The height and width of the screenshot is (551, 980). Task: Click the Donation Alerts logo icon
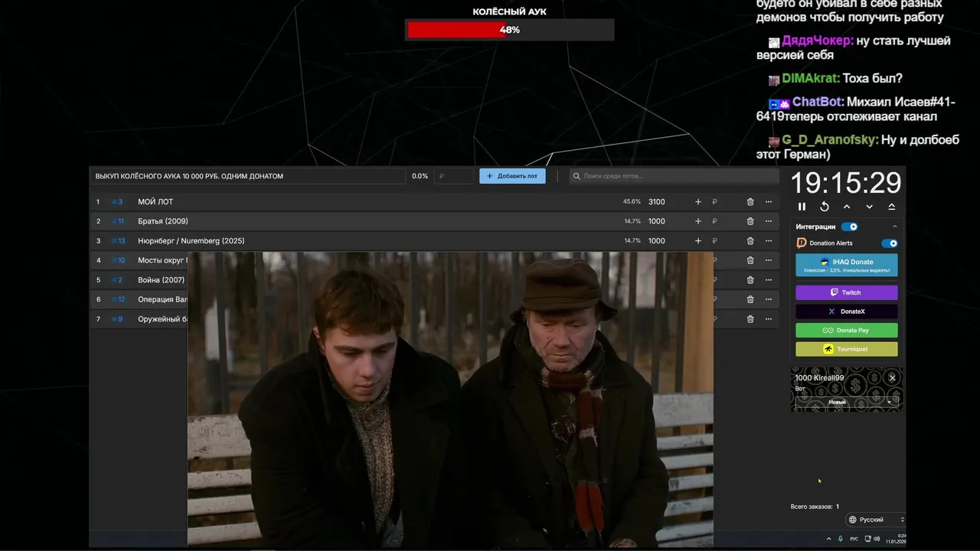pos(802,243)
